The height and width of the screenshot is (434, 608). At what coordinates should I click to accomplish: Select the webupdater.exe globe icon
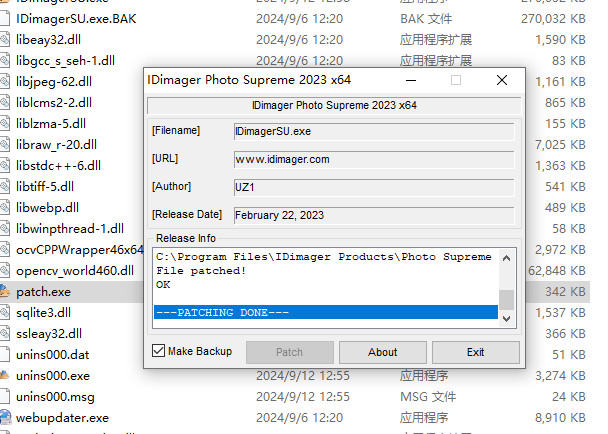pyautogui.click(x=6, y=417)
